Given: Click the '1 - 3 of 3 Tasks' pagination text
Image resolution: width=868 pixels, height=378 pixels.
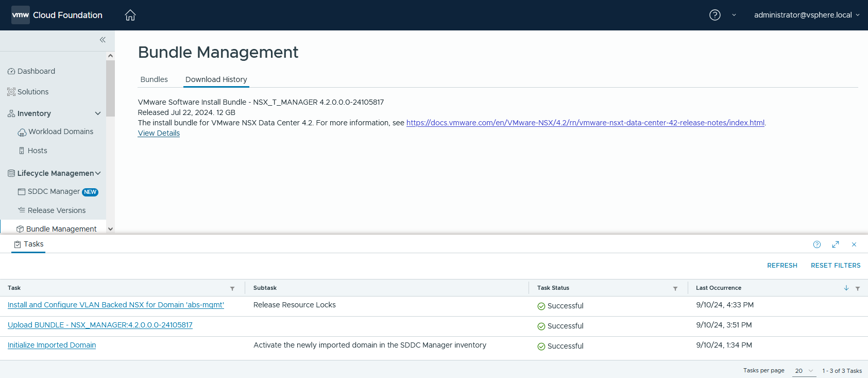Looking at the screenshot, I should [842, 371].
